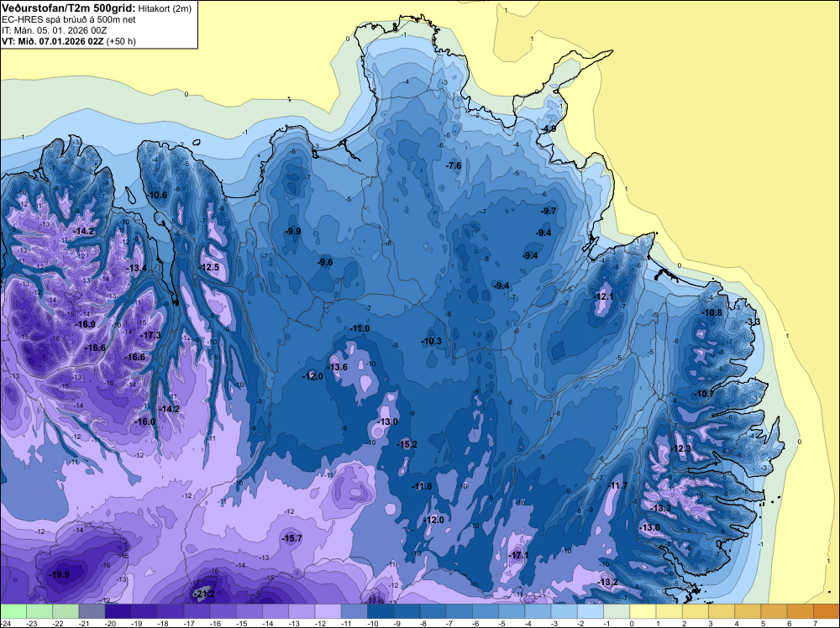
Task: Pick the gray-blue legend swatch starting at -21
Action: (x=92, y=611)
